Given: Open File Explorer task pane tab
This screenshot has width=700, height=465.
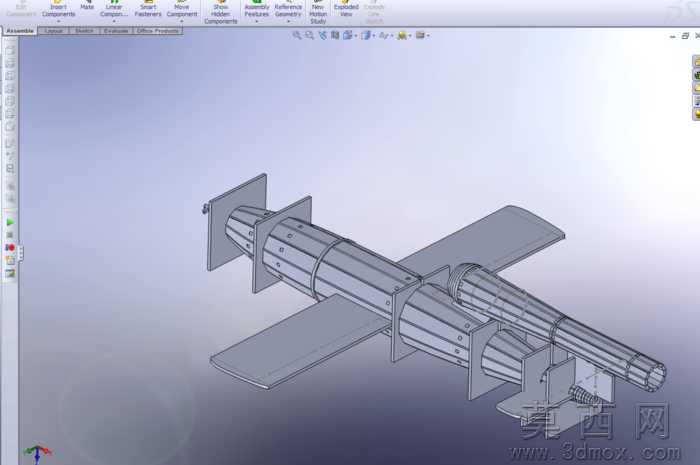Looking at the screenshot, I should click(x=696, y=88).
